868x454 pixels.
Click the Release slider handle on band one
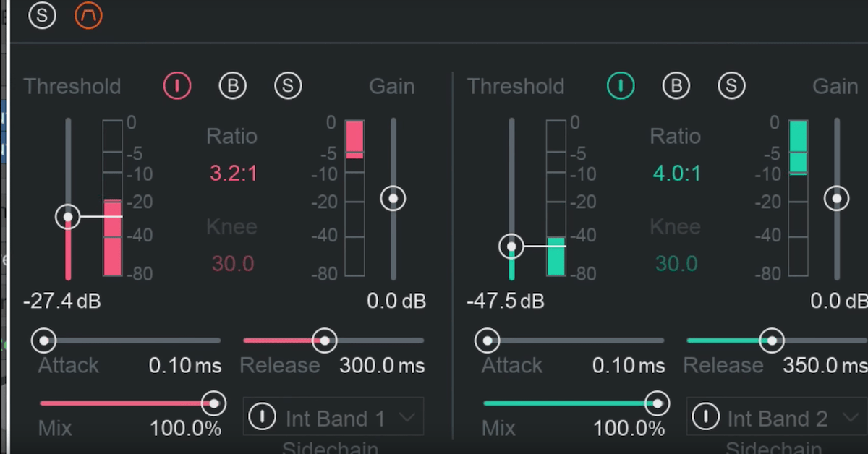click(325, 340)
